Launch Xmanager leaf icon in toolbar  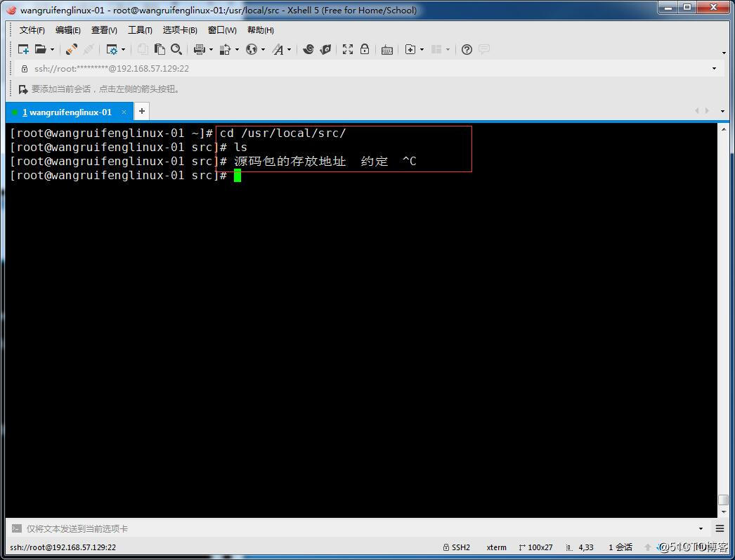point(325,49)
